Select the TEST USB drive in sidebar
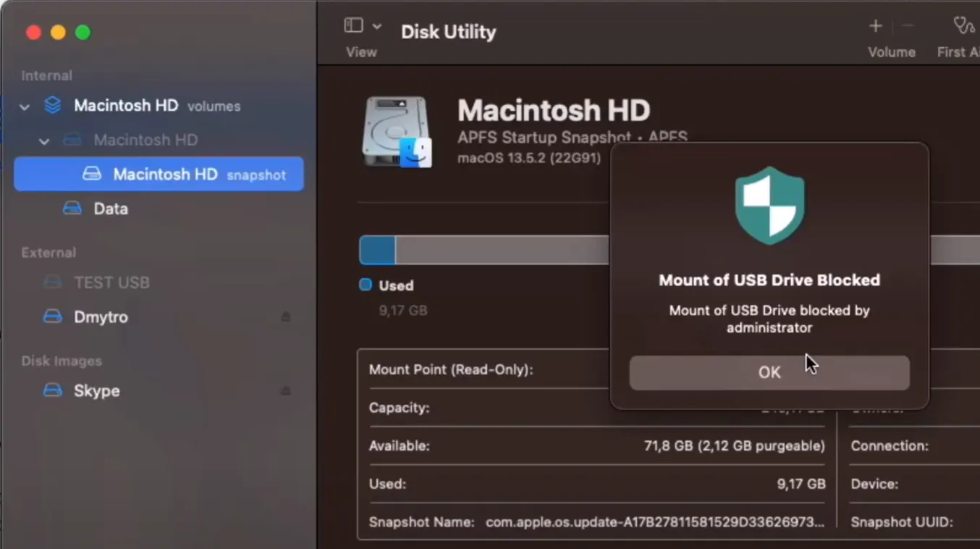 (112, 282)
